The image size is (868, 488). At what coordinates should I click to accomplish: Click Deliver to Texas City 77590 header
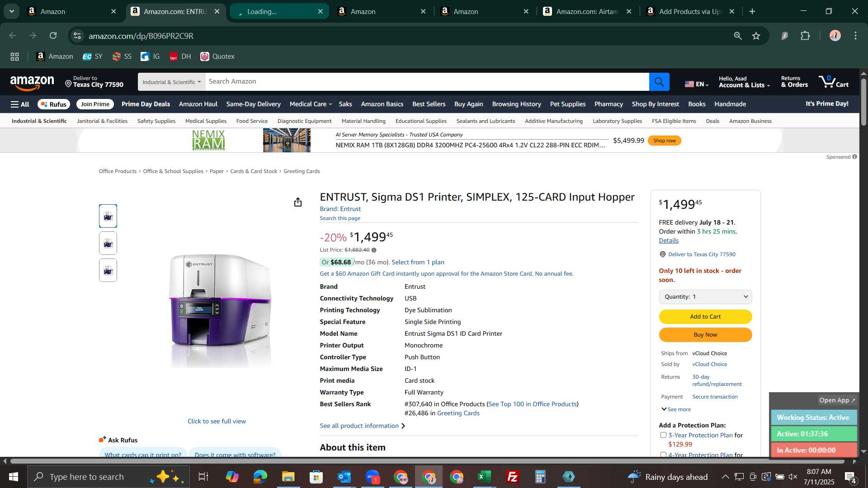tap(94, 82)
